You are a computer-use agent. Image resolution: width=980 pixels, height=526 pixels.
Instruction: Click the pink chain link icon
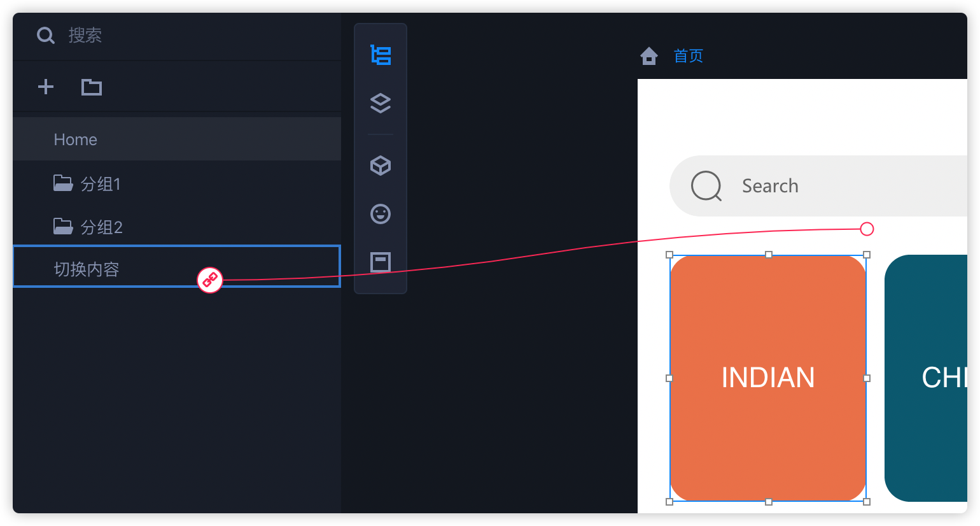pyautogui.click(x=210, y=280)
